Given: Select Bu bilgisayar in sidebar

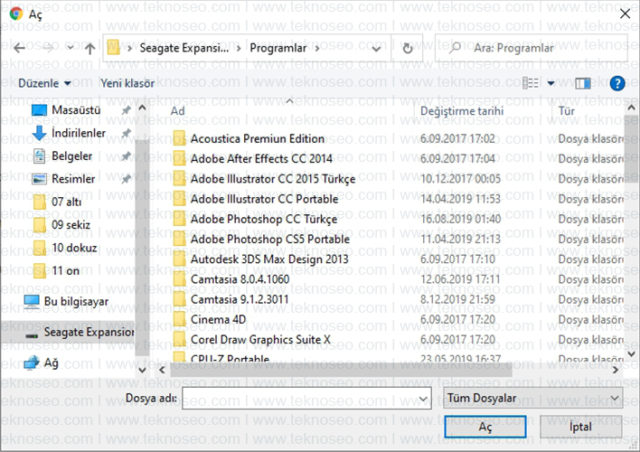Looking at the screenshot, I should coord(66,302).
